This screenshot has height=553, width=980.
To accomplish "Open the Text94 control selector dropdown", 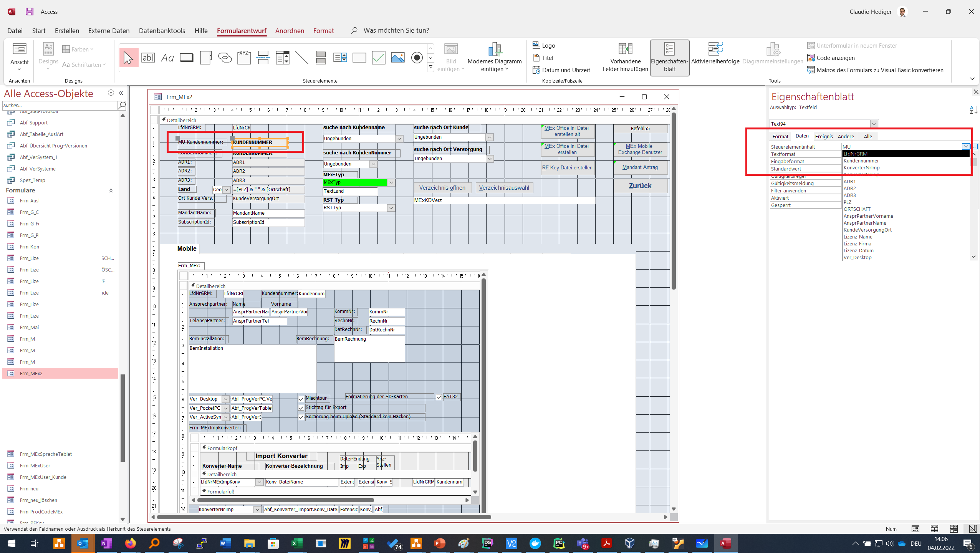I will pos(874,124).
